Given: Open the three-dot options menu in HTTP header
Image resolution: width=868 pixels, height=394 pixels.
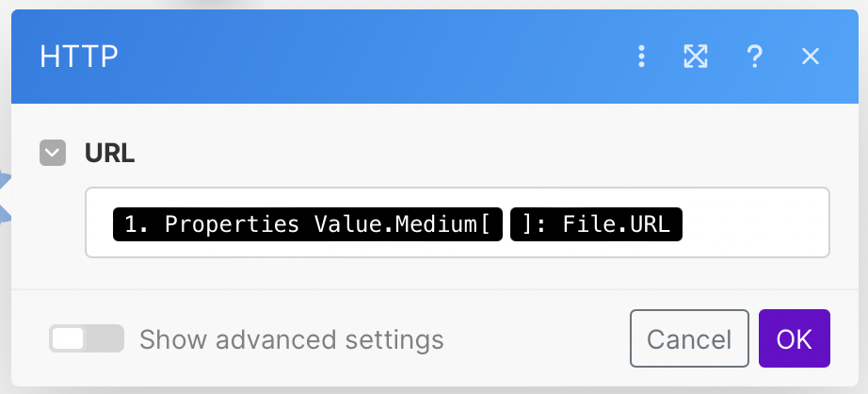Looking at the screenshot, I should (x=641, y=57).
